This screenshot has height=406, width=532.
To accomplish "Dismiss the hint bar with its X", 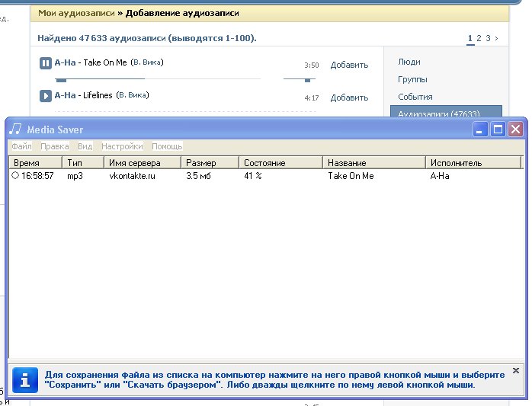I will tap(515, 371).
